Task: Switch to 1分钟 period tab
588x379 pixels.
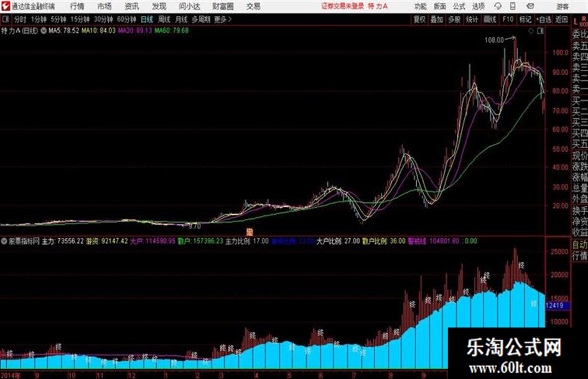Action: pyautogui.click(x=39, y=19)
